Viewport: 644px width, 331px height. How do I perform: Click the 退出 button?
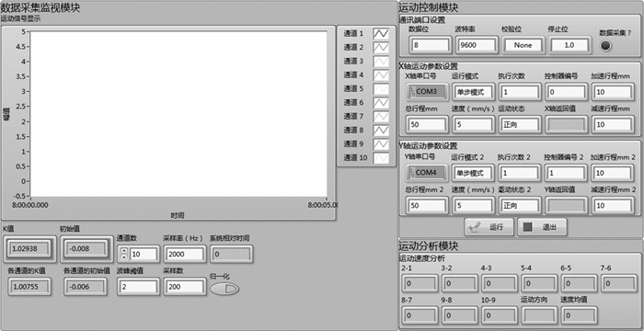click(542, 227)
